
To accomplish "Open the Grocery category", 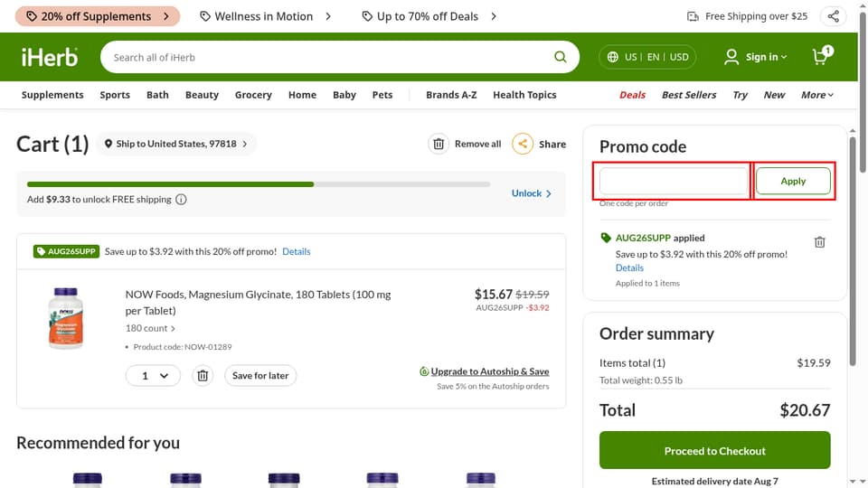I will tap(253, 95).
